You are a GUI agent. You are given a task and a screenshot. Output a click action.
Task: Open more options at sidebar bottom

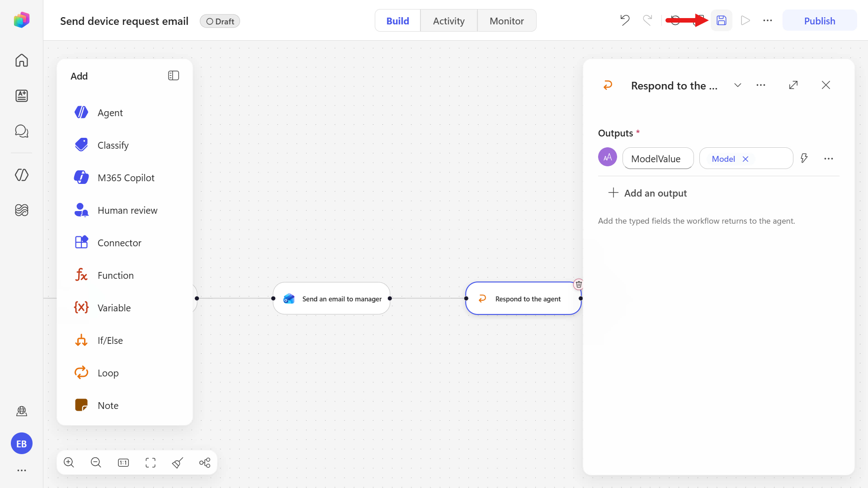(22, 470)
